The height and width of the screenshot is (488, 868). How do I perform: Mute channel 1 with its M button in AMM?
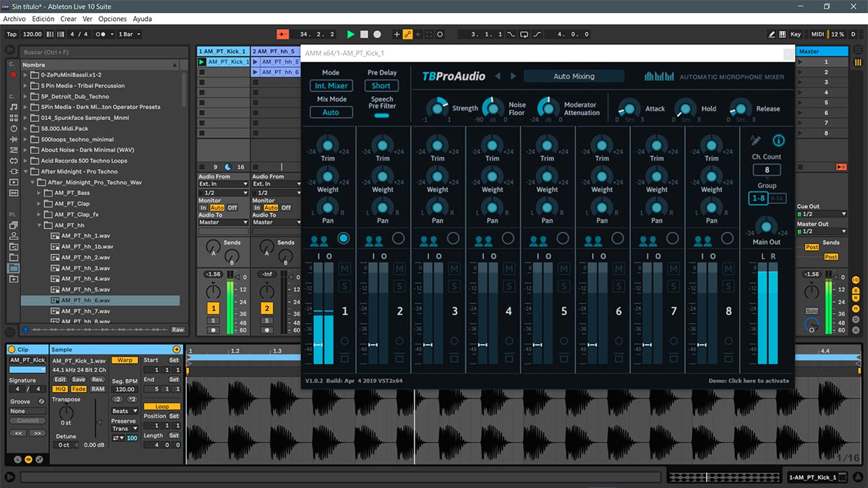(344, 270)
